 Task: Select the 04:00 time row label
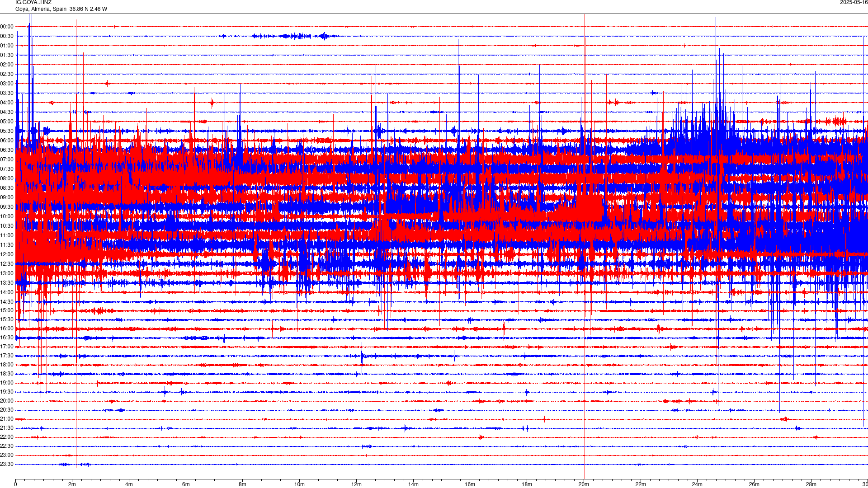tap(7, 103)
